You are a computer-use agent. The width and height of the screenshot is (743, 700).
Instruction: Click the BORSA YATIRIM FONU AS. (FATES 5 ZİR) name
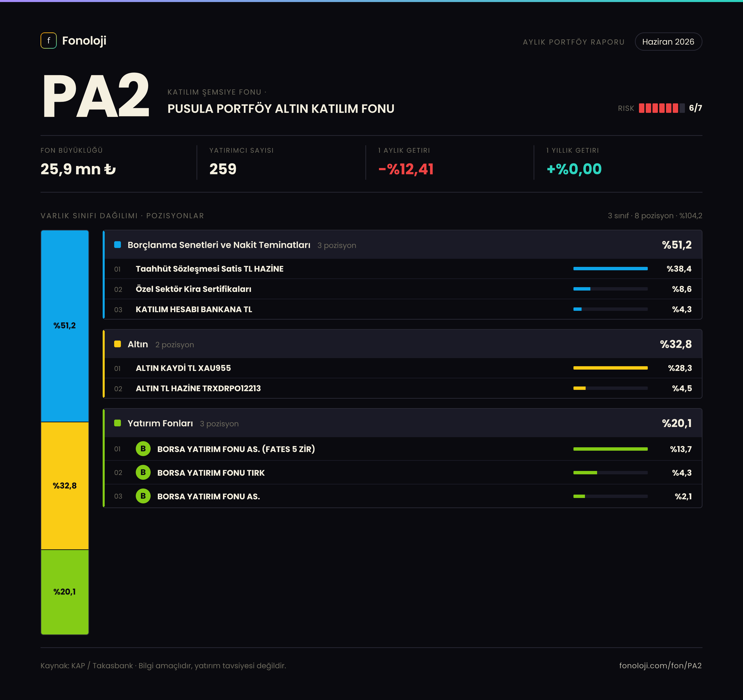236,449
